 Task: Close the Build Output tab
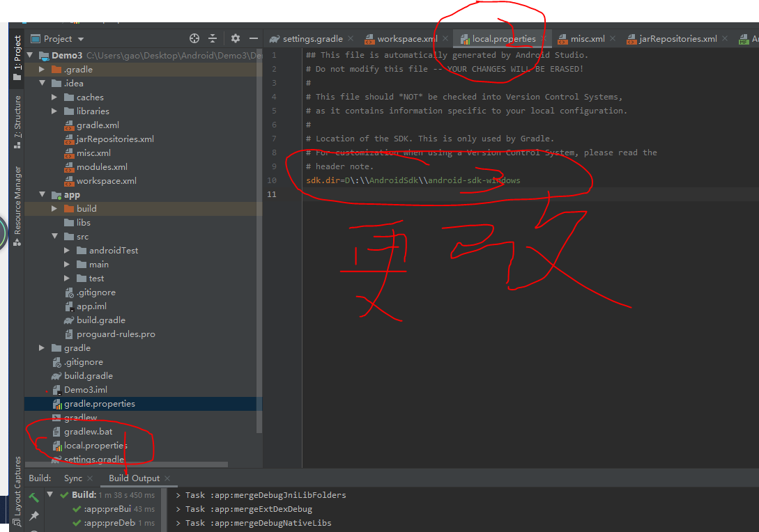pyautogui.click(x=167, y=478)
